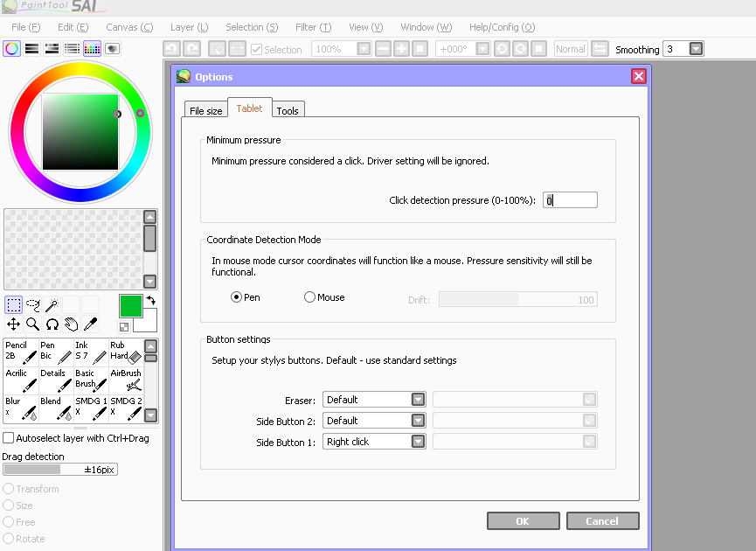This screenshot has width=756, height=551.
Task: Select the Transform radio option
Action: point(8,489)
